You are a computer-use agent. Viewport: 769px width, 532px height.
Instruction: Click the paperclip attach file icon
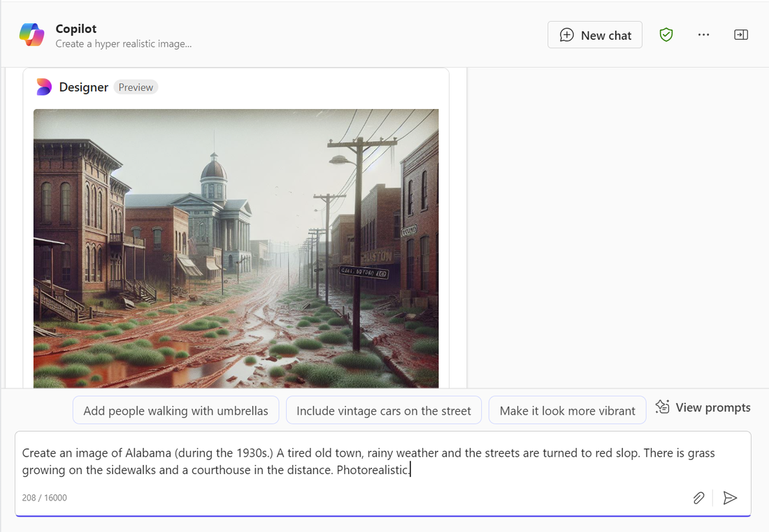(698, 498)
